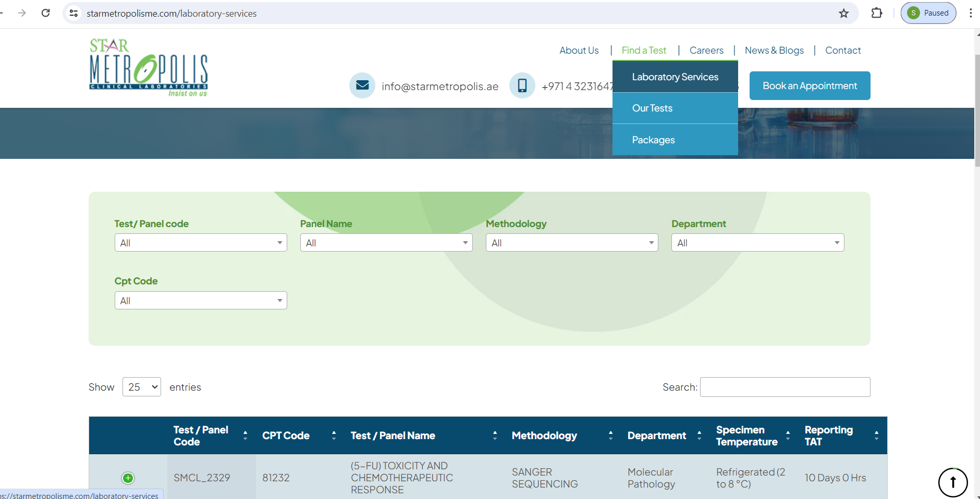Expand the SMCL_2329 row with green plus
Image resolution: width=980 pixels, height=499 pixels.
point(128,478)
